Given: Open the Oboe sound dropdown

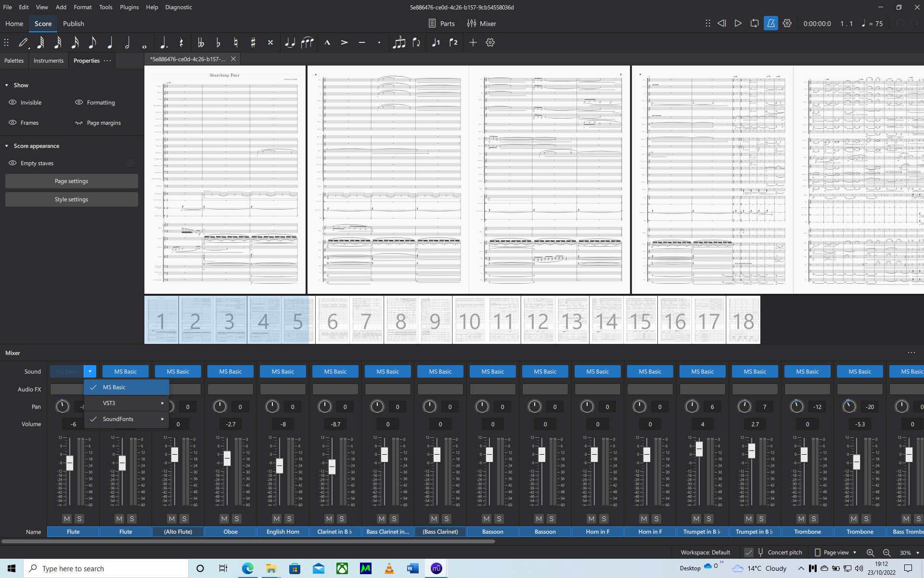Looking at the screenshot, I should [230, 371].
